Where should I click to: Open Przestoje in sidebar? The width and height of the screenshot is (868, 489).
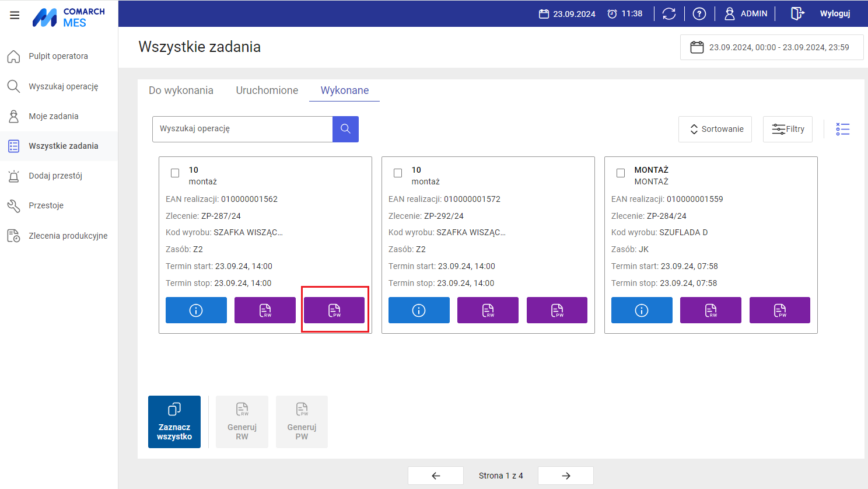[x=59, y=205]
